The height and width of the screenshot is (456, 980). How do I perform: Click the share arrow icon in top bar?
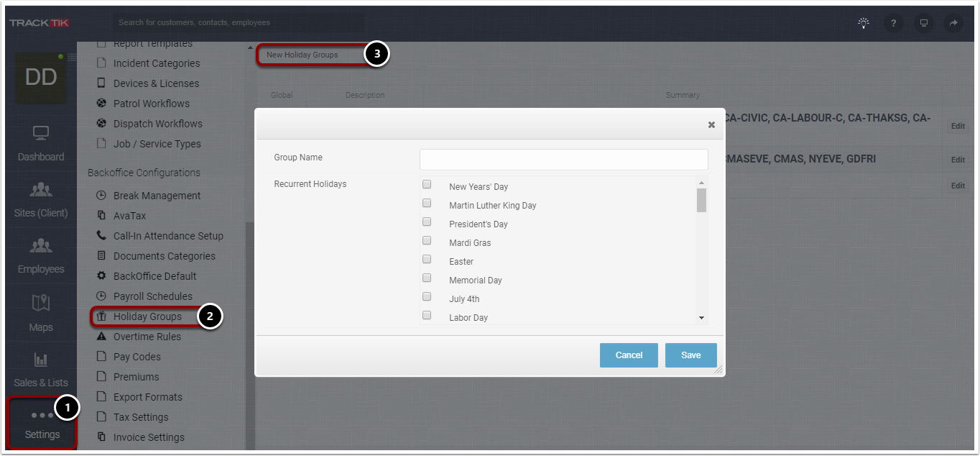point(953,23)
